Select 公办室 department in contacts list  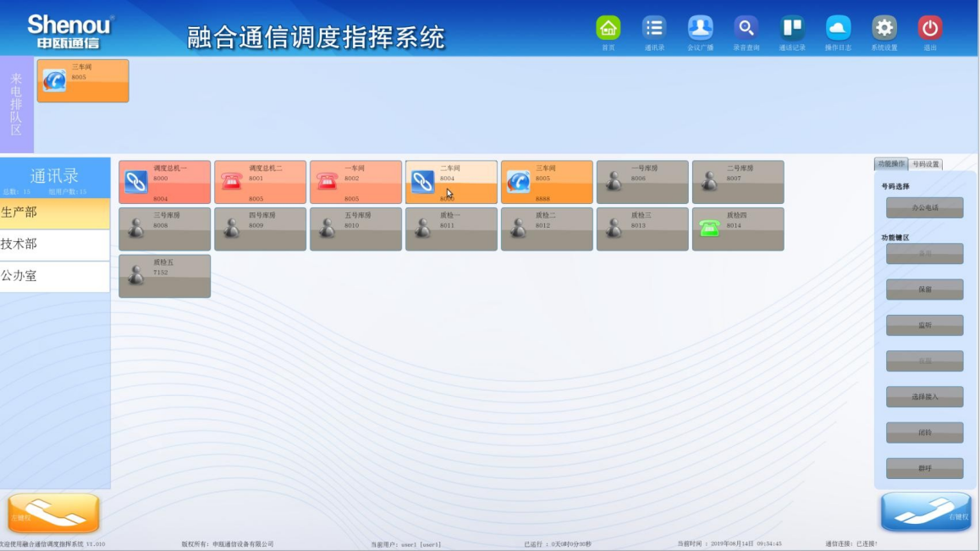pos(55,276)
